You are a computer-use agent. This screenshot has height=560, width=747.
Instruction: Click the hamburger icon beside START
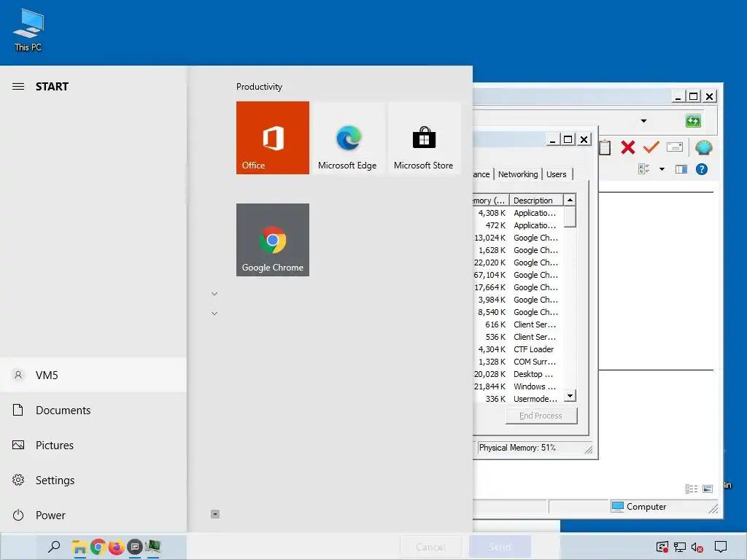pos(18,86)
